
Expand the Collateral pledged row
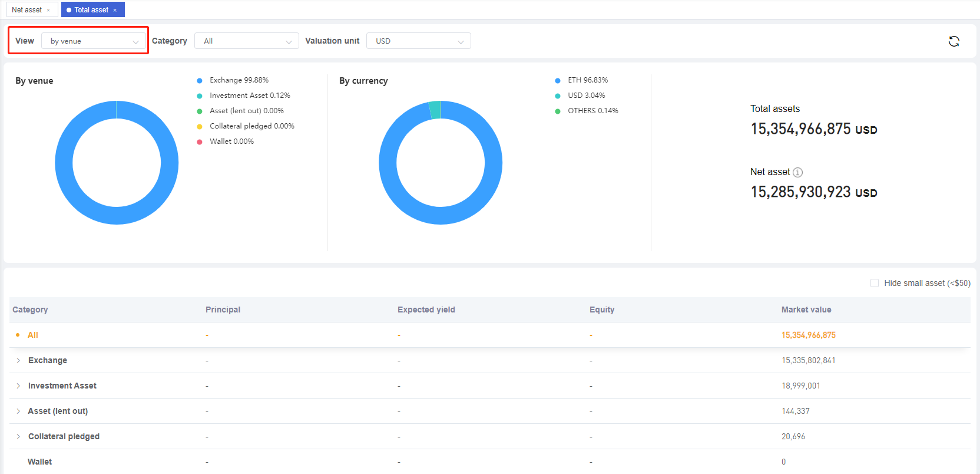click(18, 436)
